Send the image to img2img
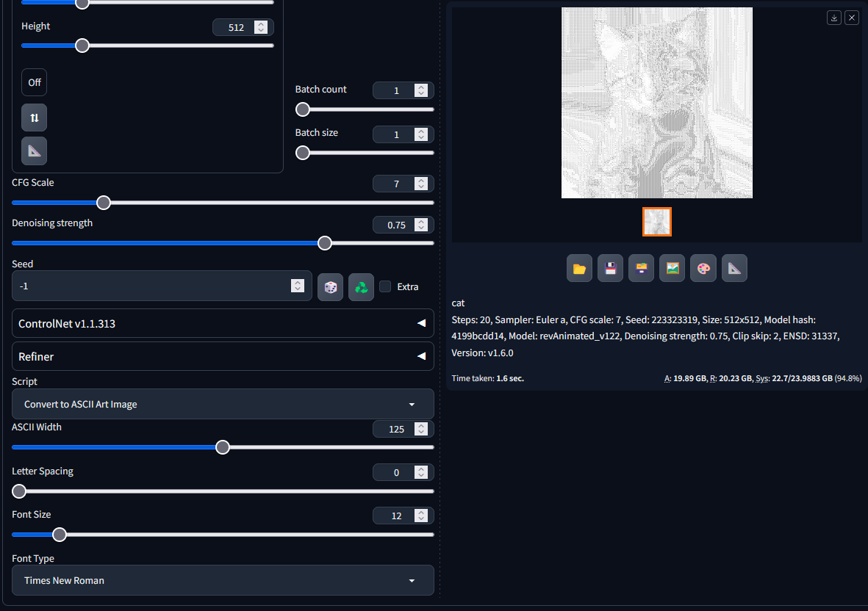Screen dimensions: 868x611 coord(672,268)
